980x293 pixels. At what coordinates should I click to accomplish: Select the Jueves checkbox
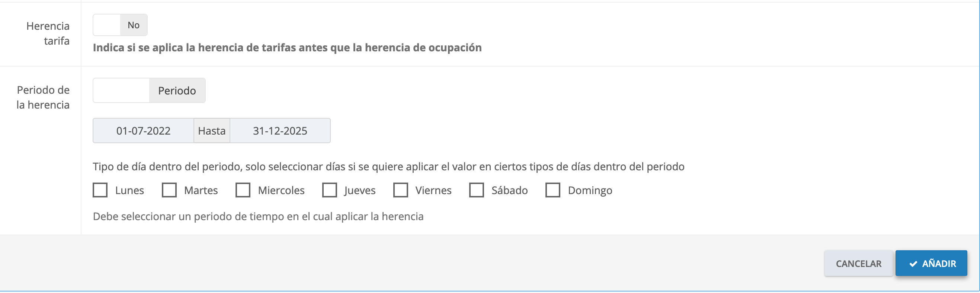point(329,190)
